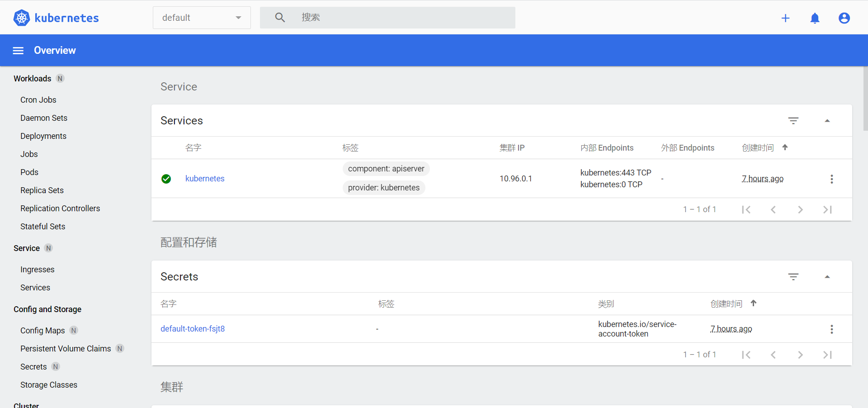Sort Services by 创建时间 column header
868x408 pixels.
tap(758, 148)
